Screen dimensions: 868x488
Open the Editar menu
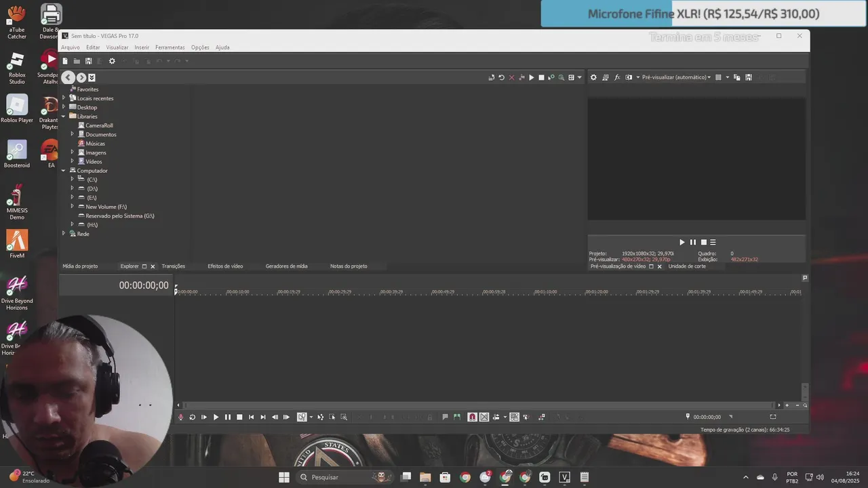point(93,47)
